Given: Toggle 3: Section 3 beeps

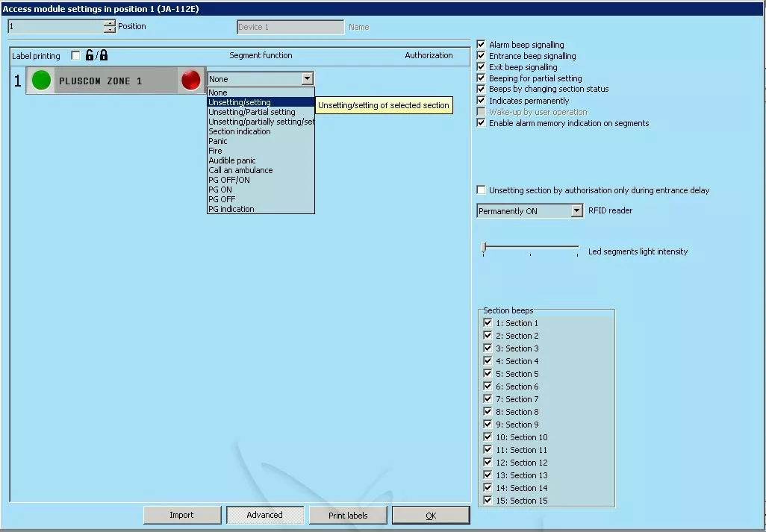Looking at the screenshot, I should [x=488, y=348].
